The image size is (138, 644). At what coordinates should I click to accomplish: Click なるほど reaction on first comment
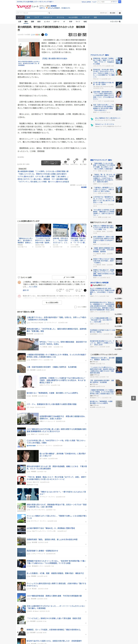[x=70, y=290]
